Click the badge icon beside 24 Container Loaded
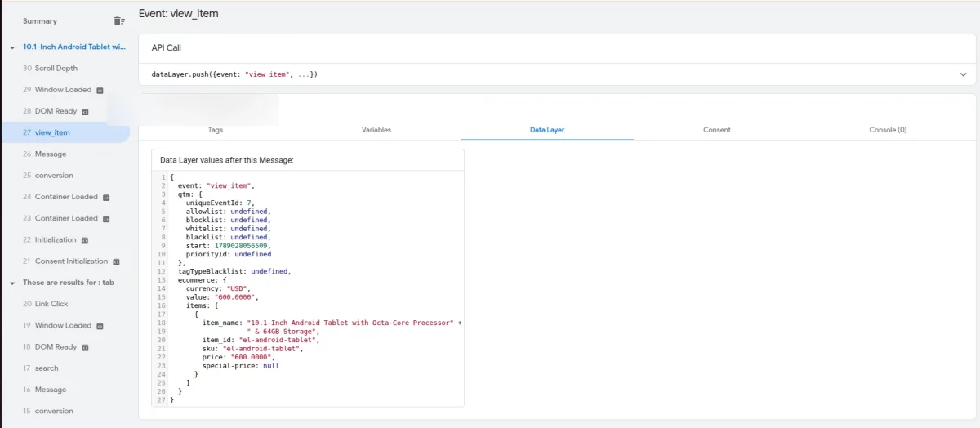This screenshot has width=980, height=428. pyautogui.click(x=106, y=197)
